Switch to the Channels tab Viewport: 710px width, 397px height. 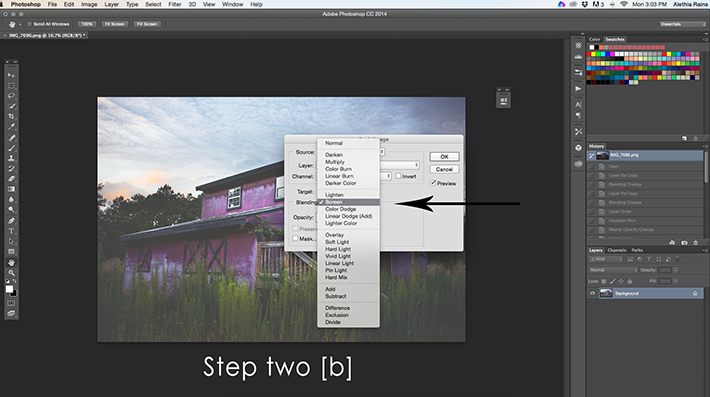[617, 250]
